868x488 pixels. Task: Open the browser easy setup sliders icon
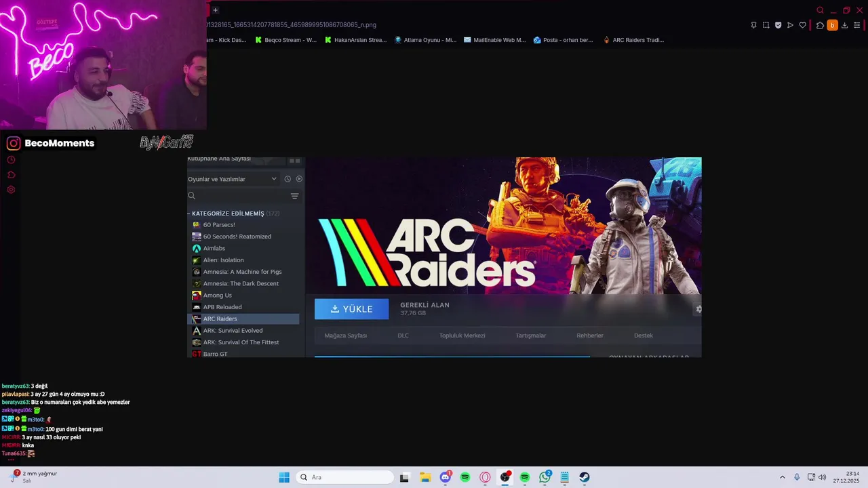tap(856, 25)
